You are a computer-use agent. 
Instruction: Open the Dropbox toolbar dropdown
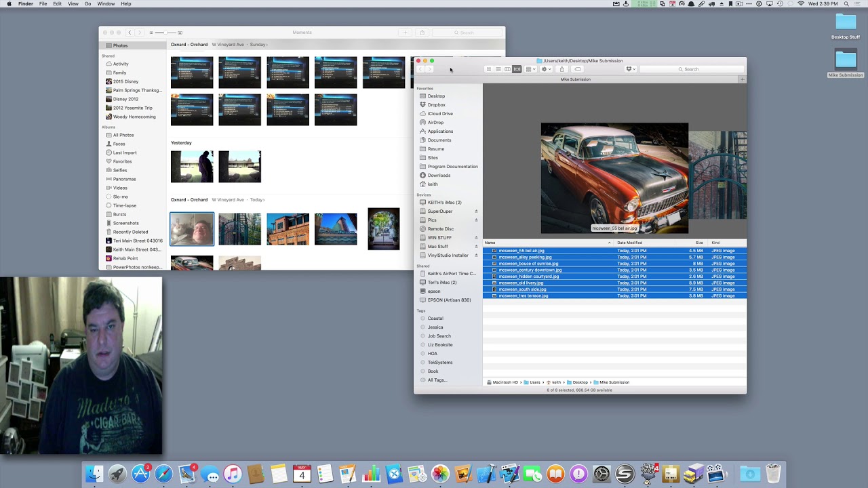click(x=631, y=69)
